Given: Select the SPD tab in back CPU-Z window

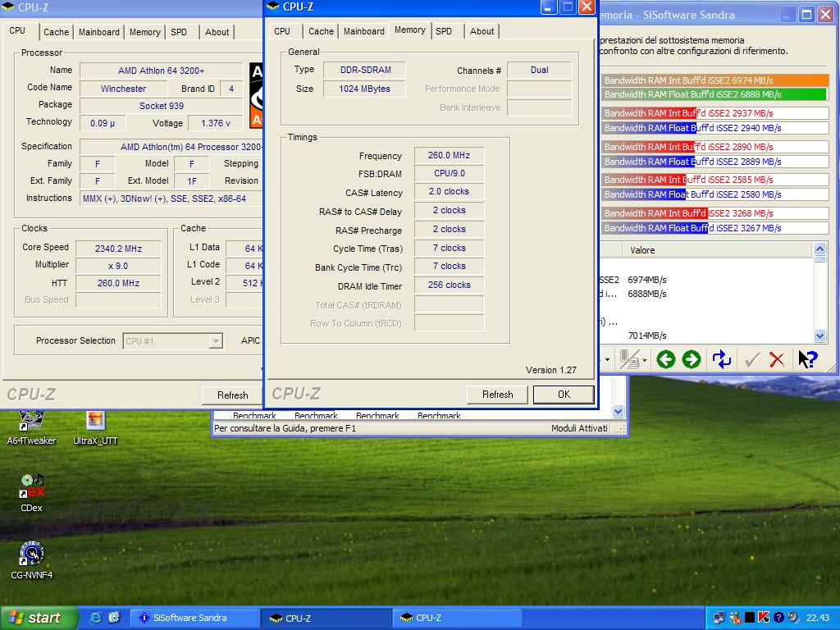Looking at the screenshot, I should pos(179,32).
